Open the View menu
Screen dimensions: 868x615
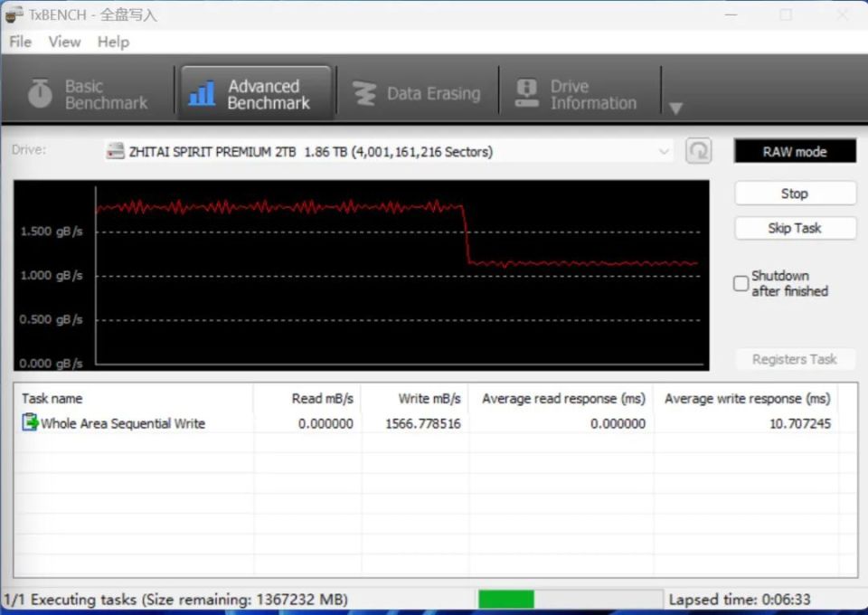pos(64,42)
